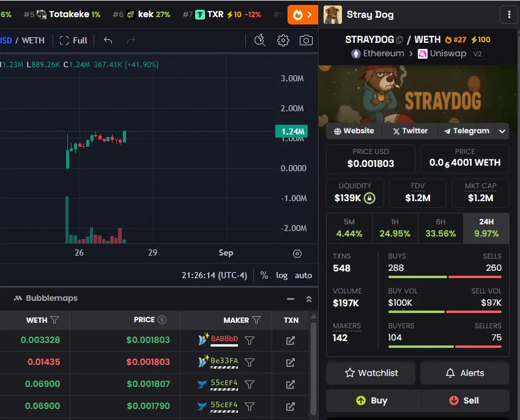
Task: Undo the last chart action
Action: 108,40
